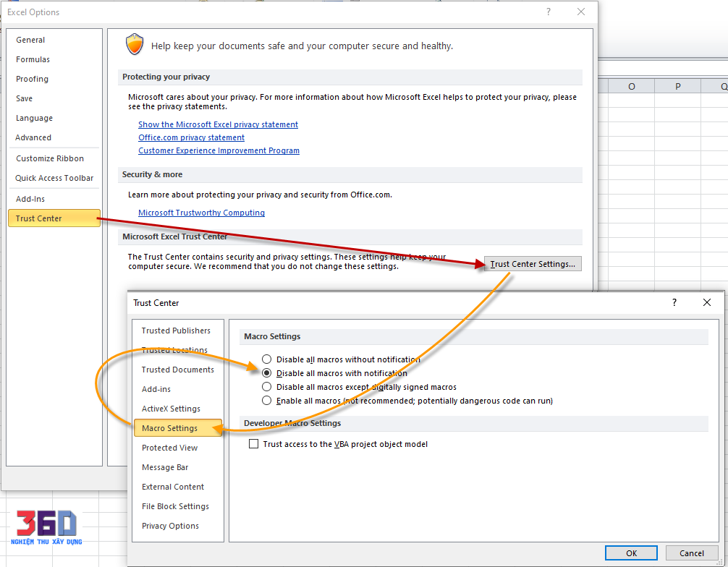Close the Excel Options dialog
This screenshot has width=728, height=567.
point(581,12)
